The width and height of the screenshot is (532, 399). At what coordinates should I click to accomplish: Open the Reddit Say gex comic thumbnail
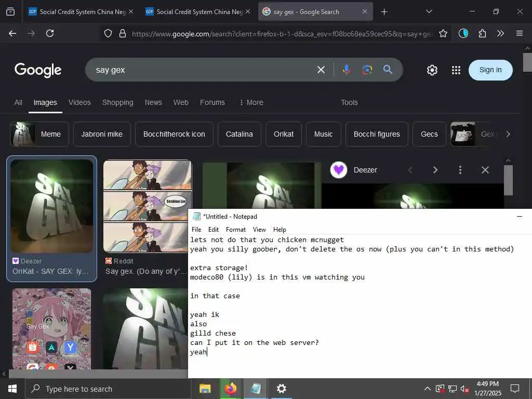(x=147, y=206)
